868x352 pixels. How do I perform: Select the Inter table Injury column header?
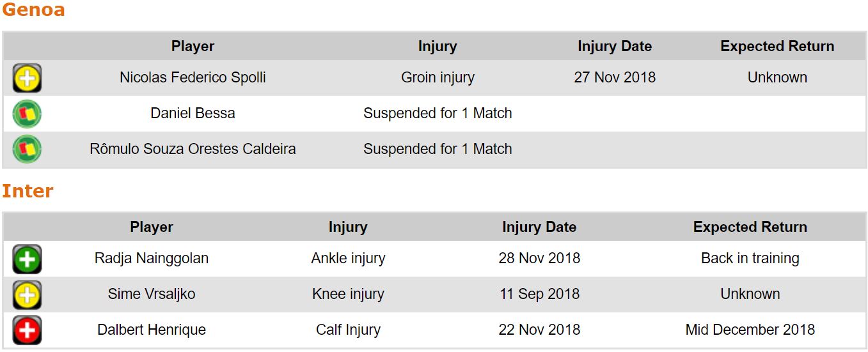coord(348,227)
